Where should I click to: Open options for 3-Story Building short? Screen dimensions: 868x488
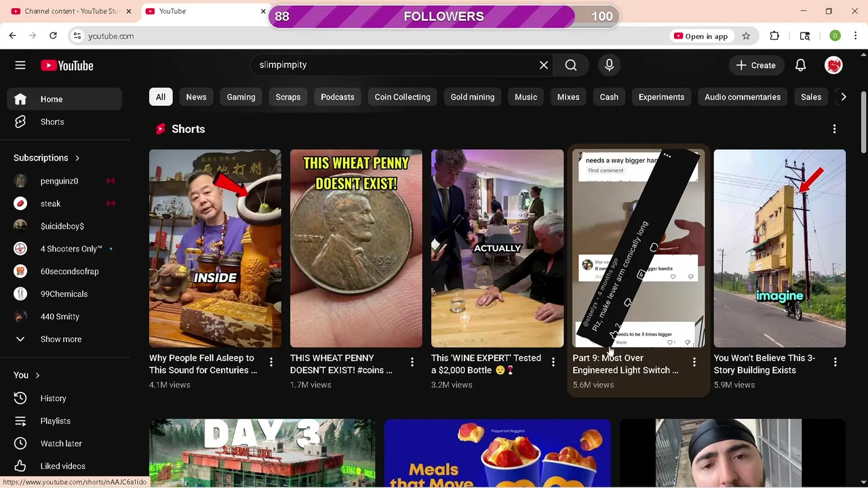pos(835,363)
